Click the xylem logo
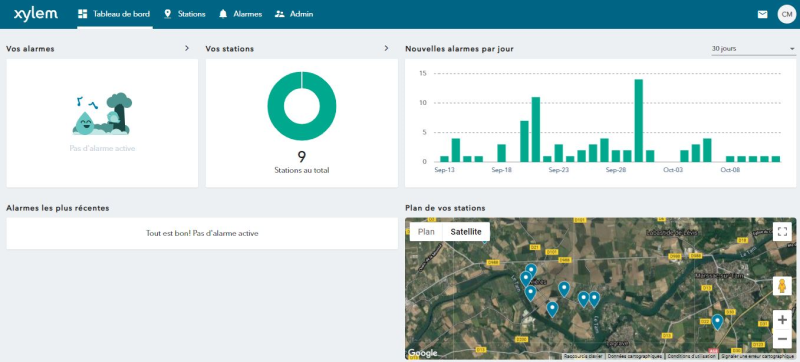Viewport: 800px width, 362px height. click(36, 14)
